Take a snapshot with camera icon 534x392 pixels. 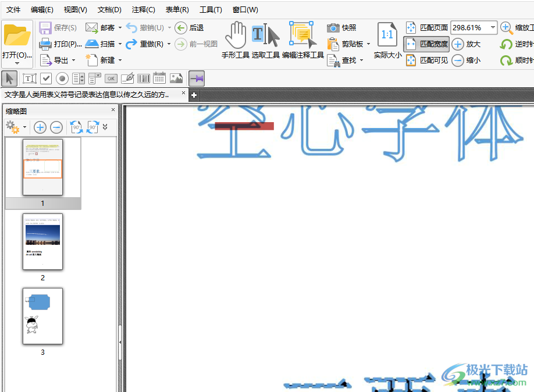coord(333,28)
